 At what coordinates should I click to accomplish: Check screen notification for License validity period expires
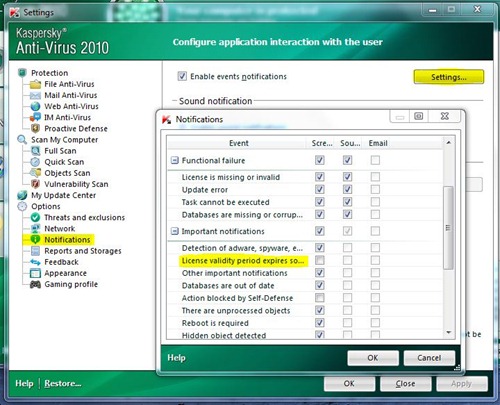(x=320, y=260)
